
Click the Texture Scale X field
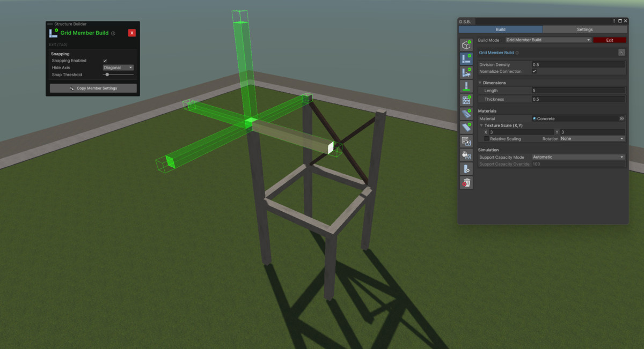click(521, 132)
